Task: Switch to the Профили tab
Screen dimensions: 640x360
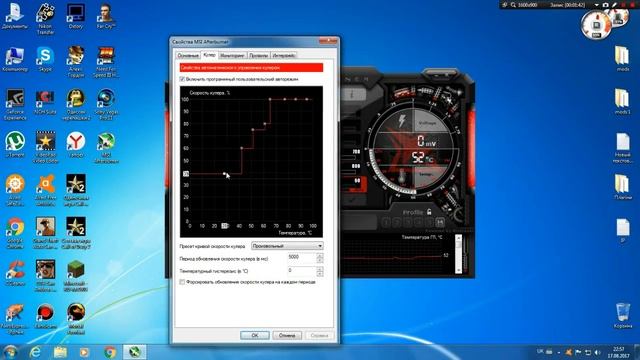Action: tap(258, 56)
